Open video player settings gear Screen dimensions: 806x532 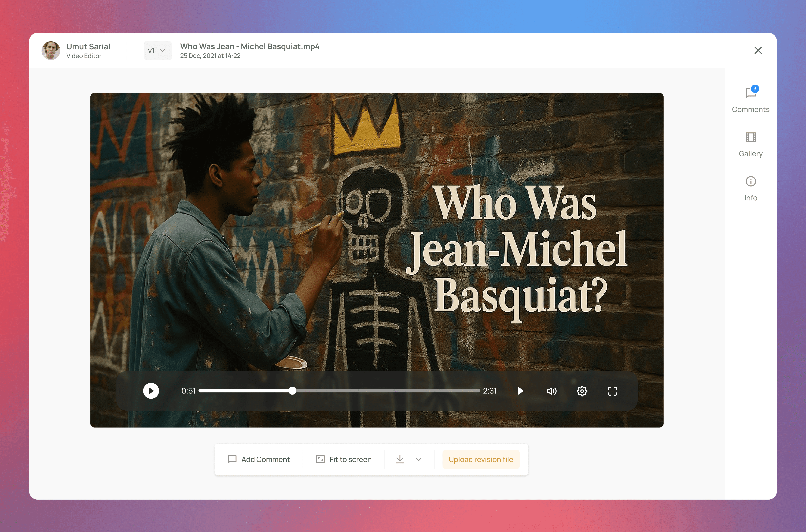pyautogui.click(x=582, y=391)
